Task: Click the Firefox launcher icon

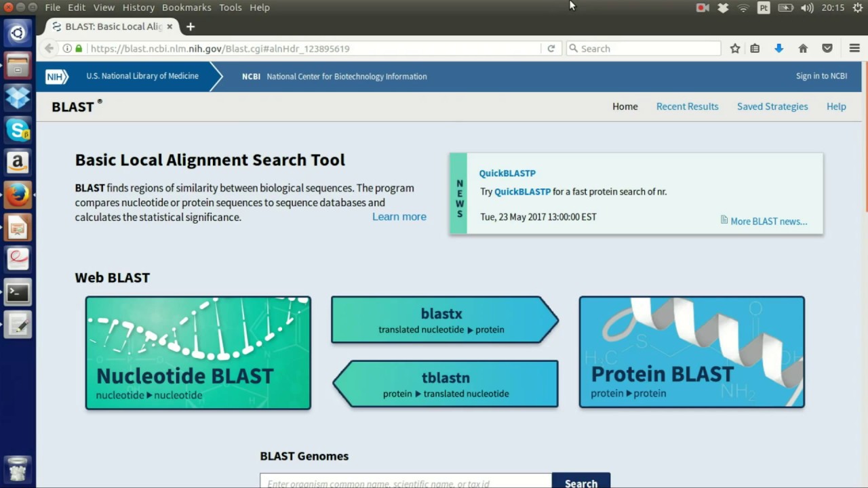Action: point(18,196)
